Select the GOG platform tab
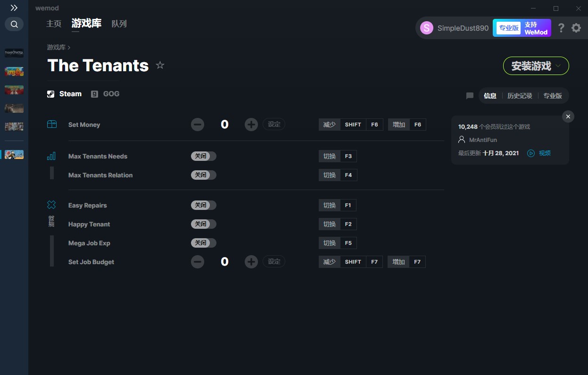588x375 pixels. coord(105,94)
